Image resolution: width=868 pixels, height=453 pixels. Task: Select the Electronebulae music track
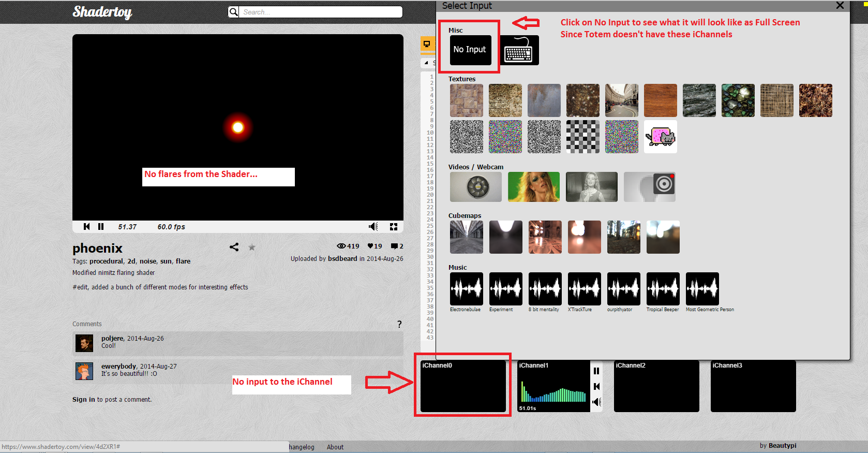[x=466, y=289]
